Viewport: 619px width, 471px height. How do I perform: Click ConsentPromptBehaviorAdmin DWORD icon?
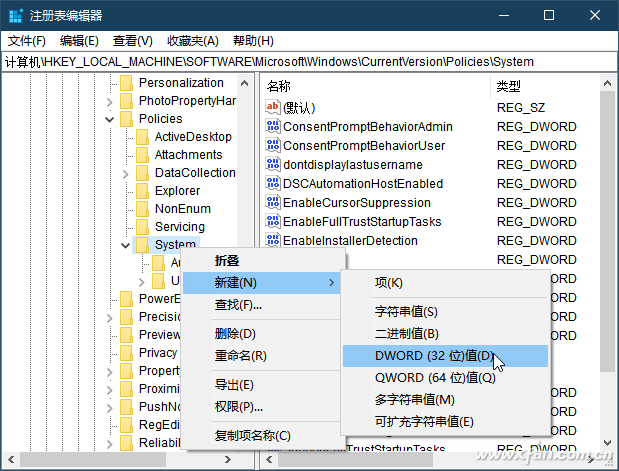click(273, 126)
